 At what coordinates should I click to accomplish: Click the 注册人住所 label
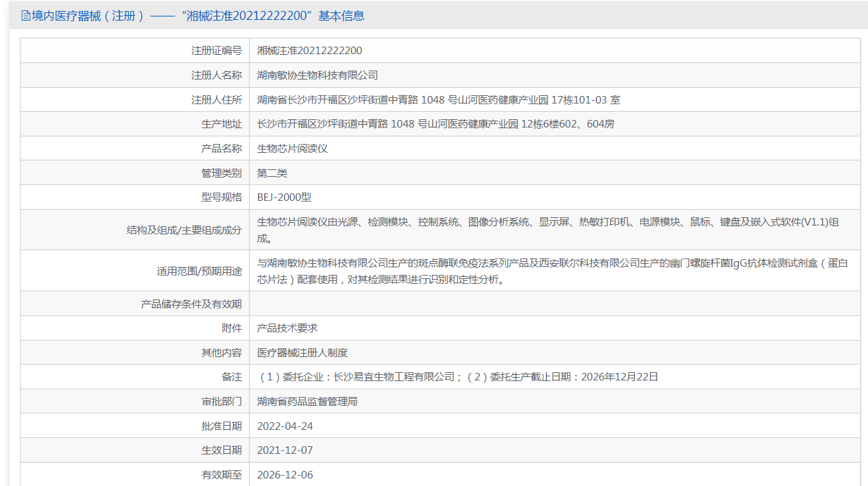(x=217, y=100)
